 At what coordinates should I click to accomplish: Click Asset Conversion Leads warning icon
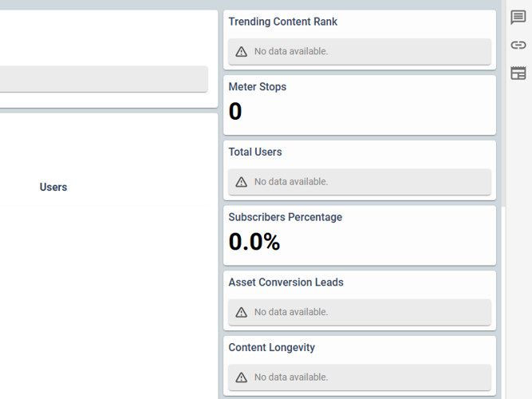tap(242, 312)
